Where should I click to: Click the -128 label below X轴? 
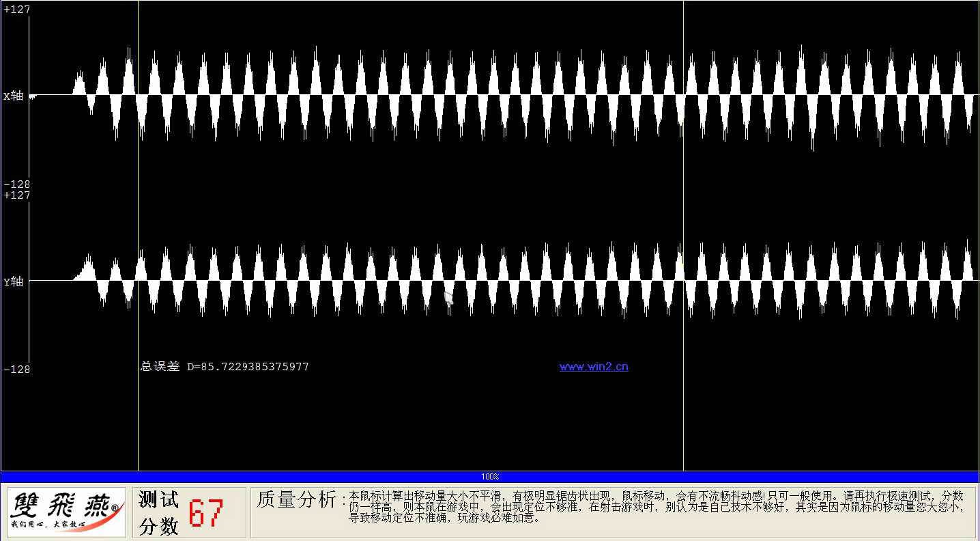coord(16,184)
